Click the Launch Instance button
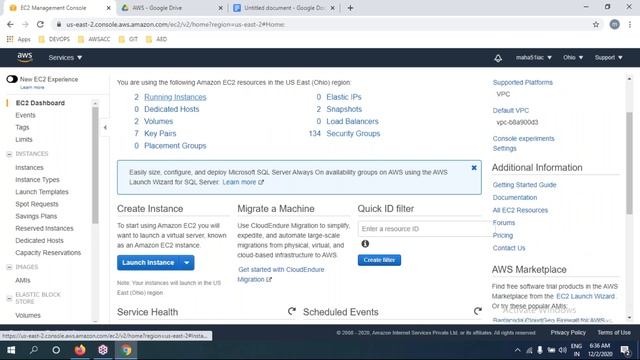The width and height of the screenshot is (640, 360). (148, 262)
